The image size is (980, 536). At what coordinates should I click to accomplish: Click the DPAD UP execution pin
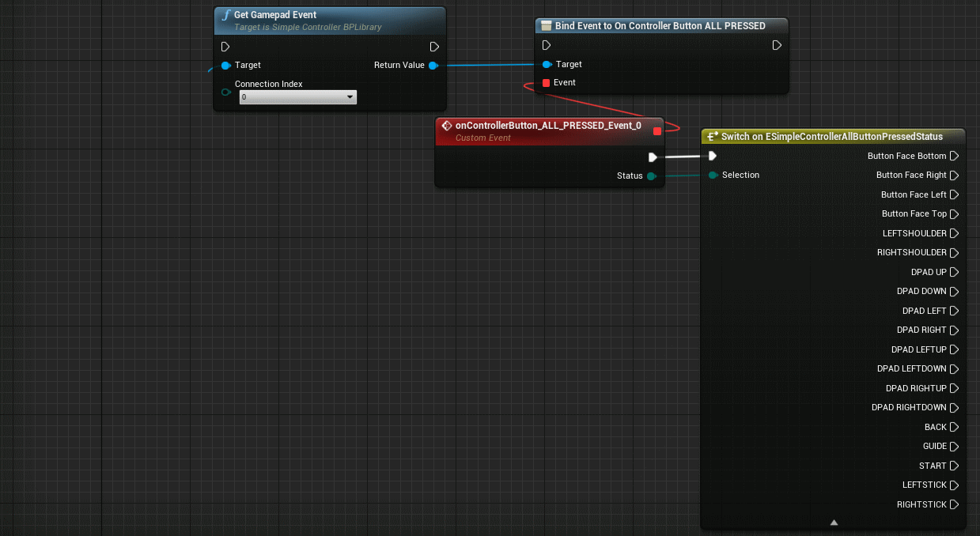point(954,272)
